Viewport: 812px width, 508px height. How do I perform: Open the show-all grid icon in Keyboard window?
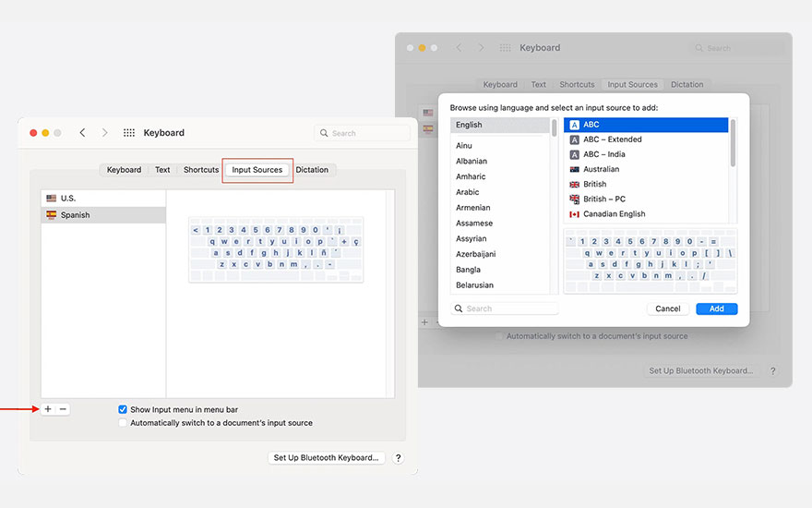pyautogui.click(x=129, y=133)
